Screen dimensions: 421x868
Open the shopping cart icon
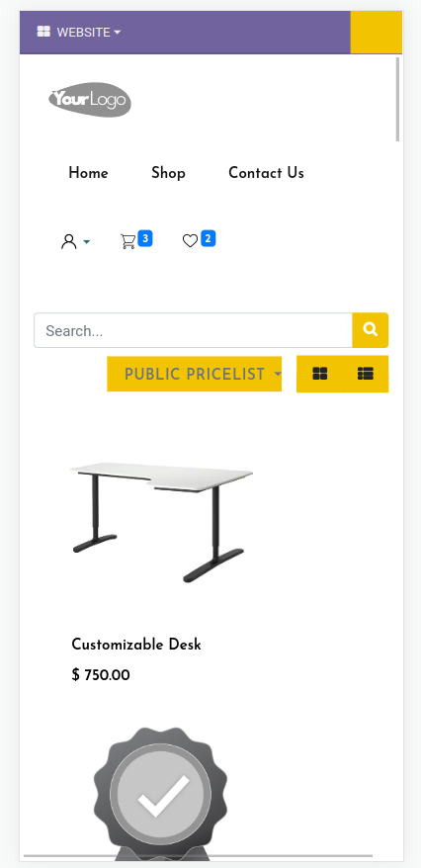pos(127,241)
